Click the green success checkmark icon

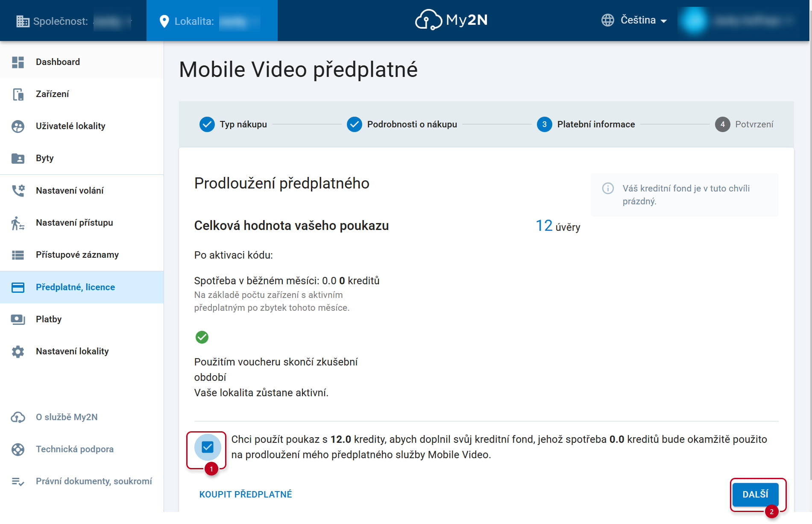(x=202, y=337)
